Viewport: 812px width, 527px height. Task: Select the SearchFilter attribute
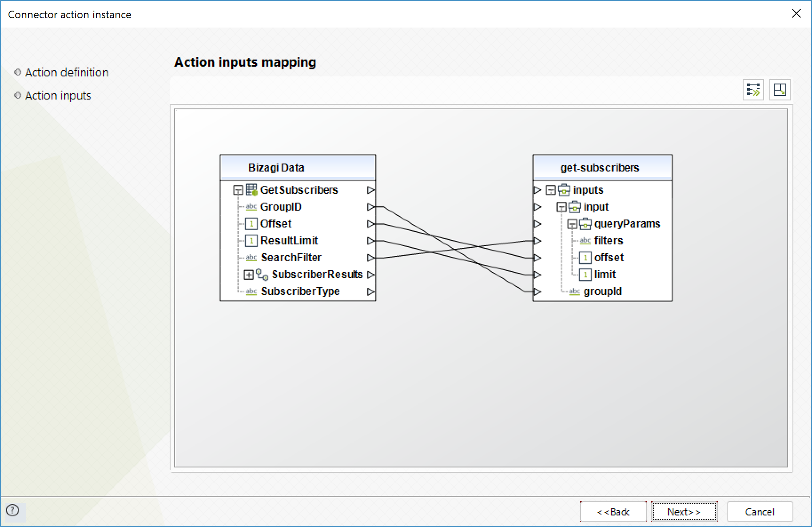click(291, 257)
